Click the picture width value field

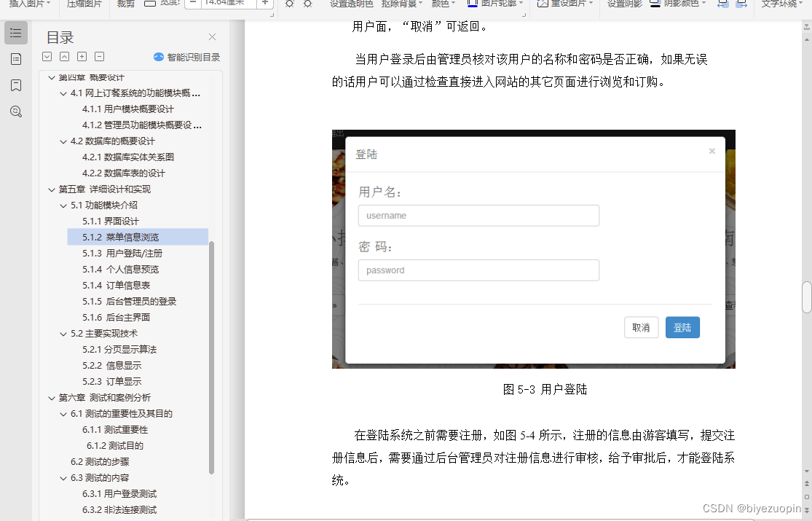click(x=229, y=3)
